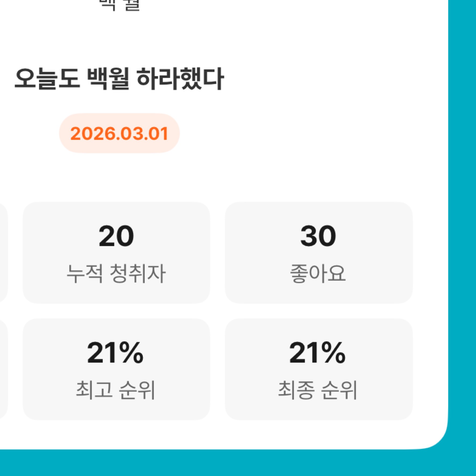Tap the 최고 순위 label text

[116, 390]
